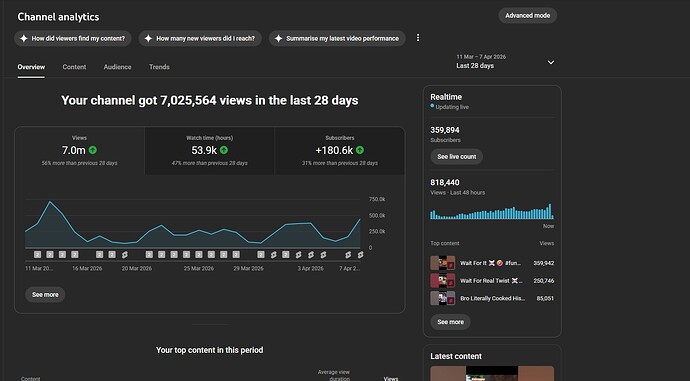This screenshot has height=381, width=690.
Task: Click the green up-arrow next to 7.0m views
Action: click(92, 150)
